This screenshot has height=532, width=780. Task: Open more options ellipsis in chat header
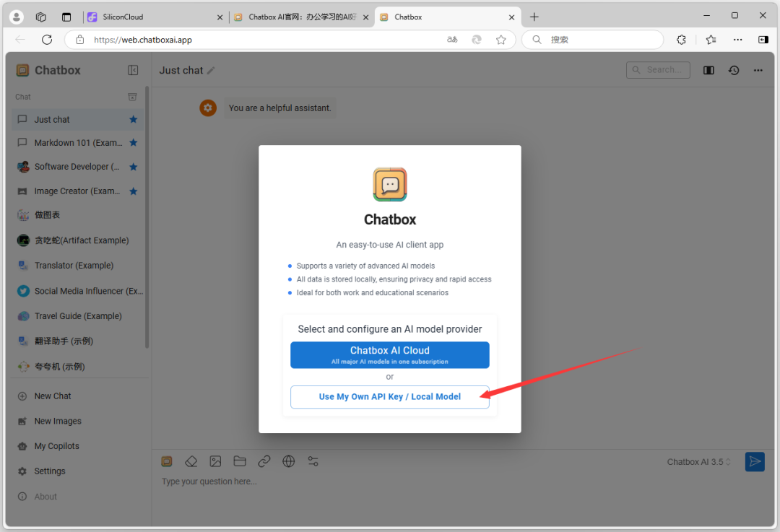tap(758, 70)
